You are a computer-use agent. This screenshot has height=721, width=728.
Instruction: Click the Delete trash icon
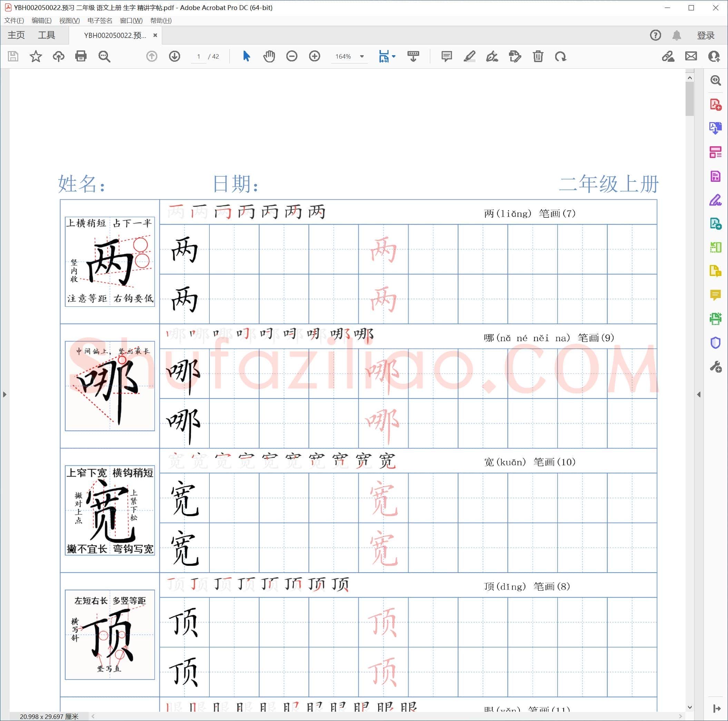[x=538, y=57]
